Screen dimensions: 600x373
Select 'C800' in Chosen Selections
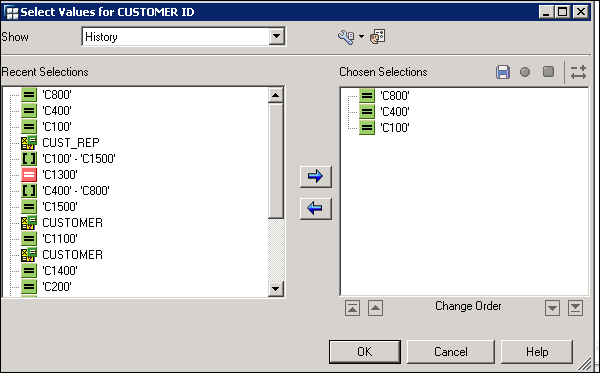[395, 96]
